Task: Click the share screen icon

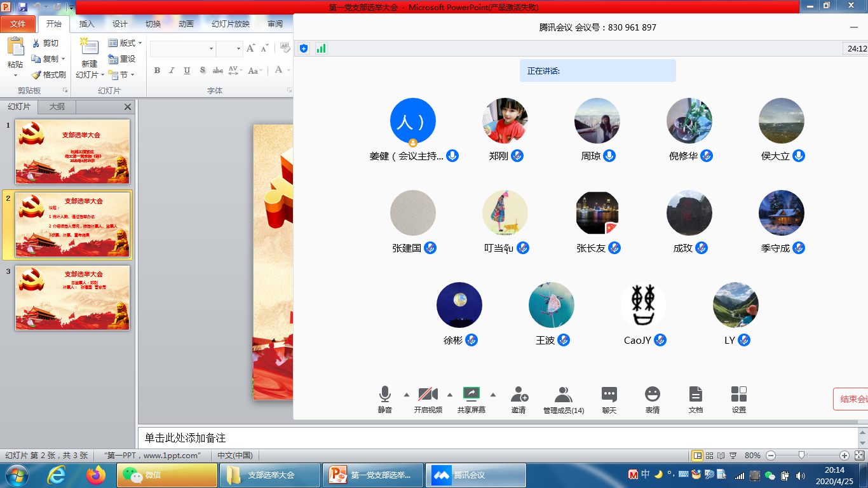Action: click(x=471, y=395)
